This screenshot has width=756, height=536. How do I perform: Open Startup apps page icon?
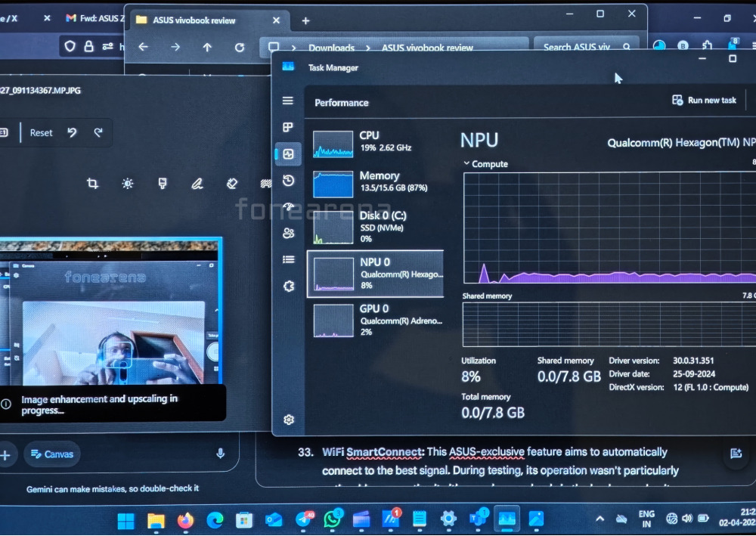point(288,206)
